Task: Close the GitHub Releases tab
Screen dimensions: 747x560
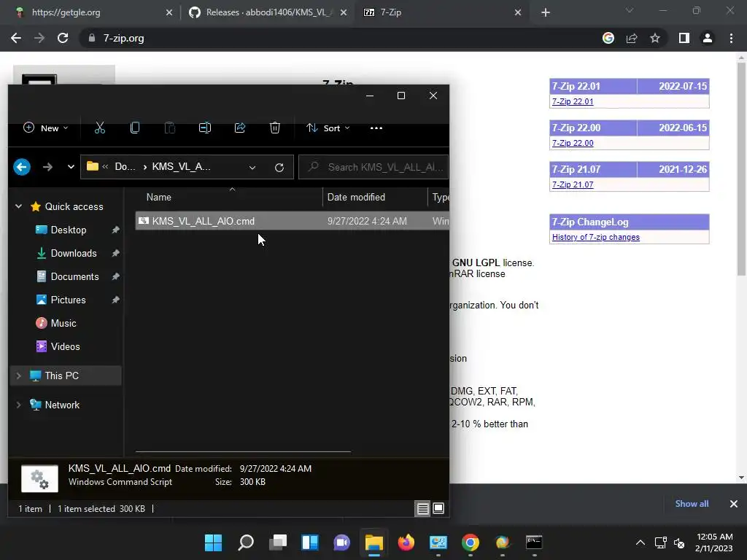Action: pyautogui.click(x=344, y=13)
